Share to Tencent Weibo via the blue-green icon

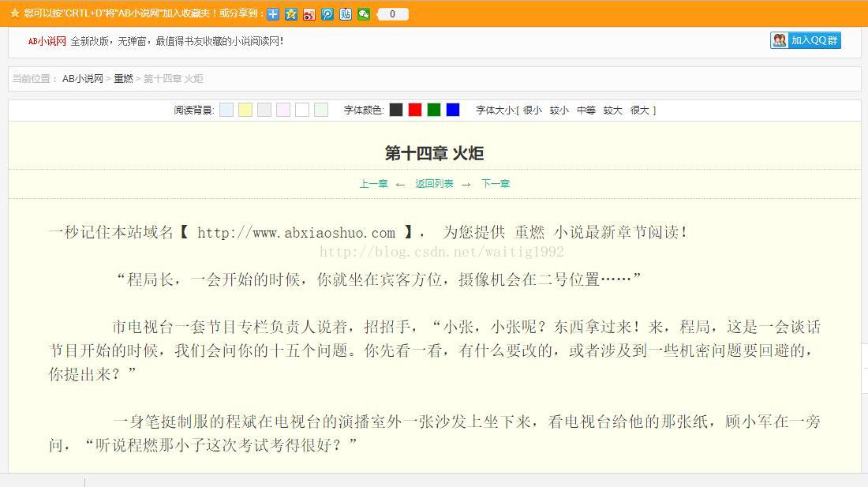[x=327, y=14]
